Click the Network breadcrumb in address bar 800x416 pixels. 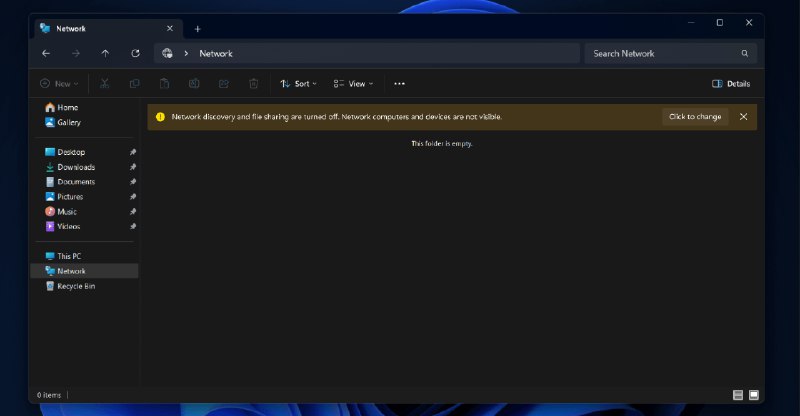click(216, 53)
